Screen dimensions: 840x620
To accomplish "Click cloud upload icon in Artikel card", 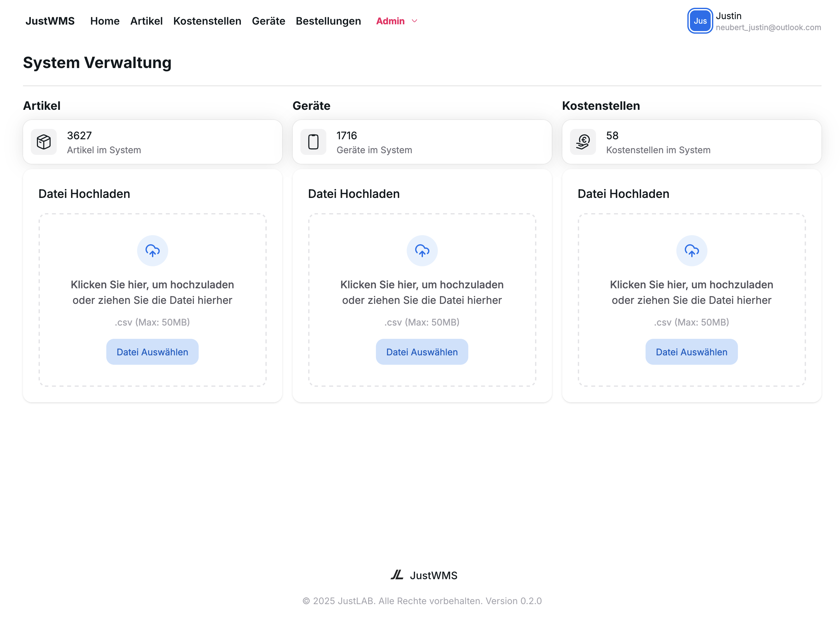I will 152,250.
